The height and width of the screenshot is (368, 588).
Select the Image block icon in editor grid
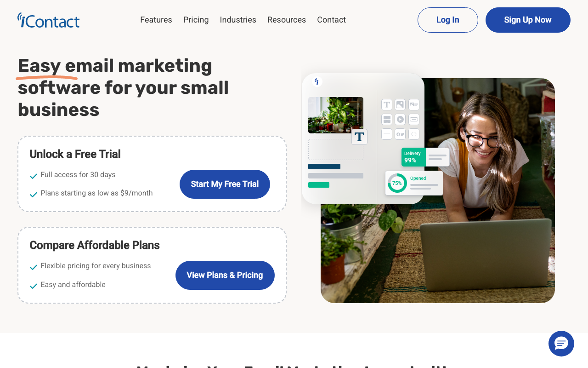[x=400, y=105]
